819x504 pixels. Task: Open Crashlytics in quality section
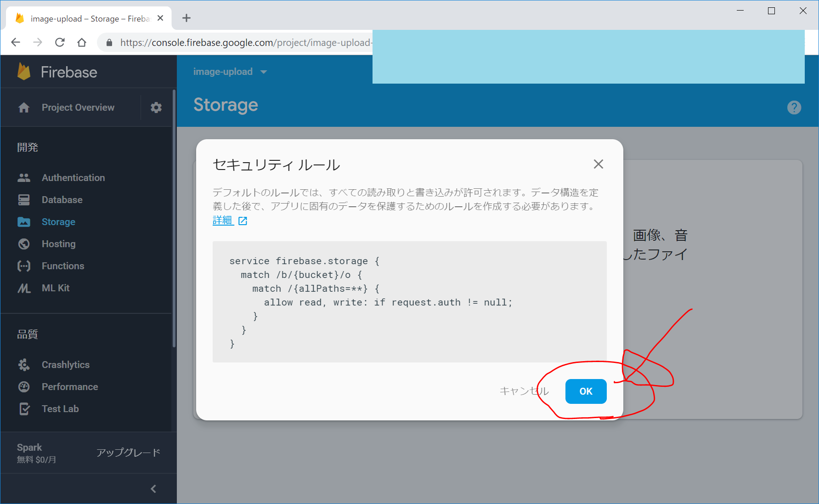[66, 365]
